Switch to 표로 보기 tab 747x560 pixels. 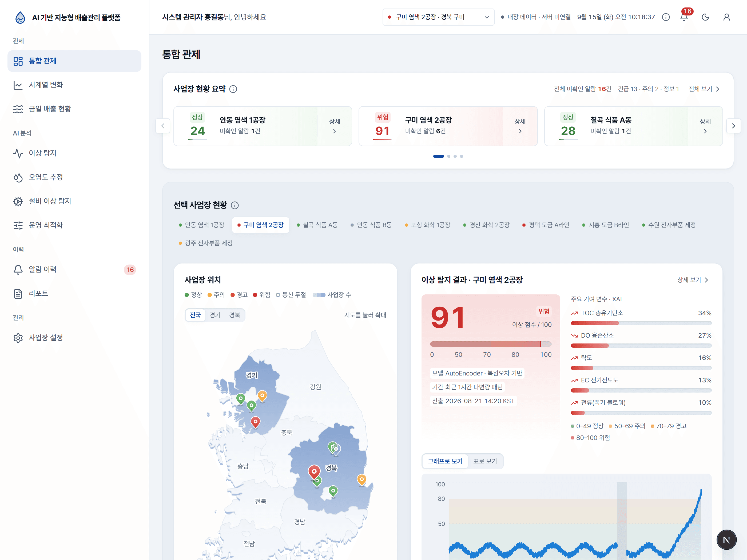(x=485, y=461)
